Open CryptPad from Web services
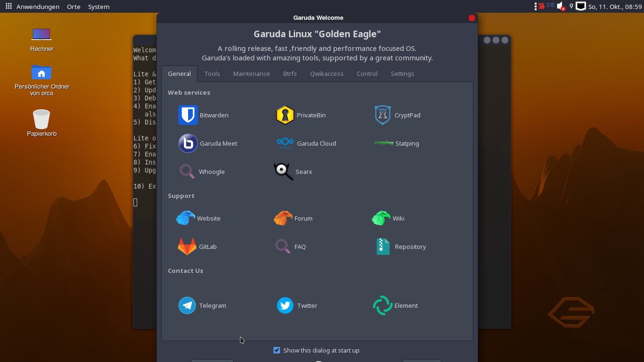Screen dimensions: 644x362 (397, 115)
